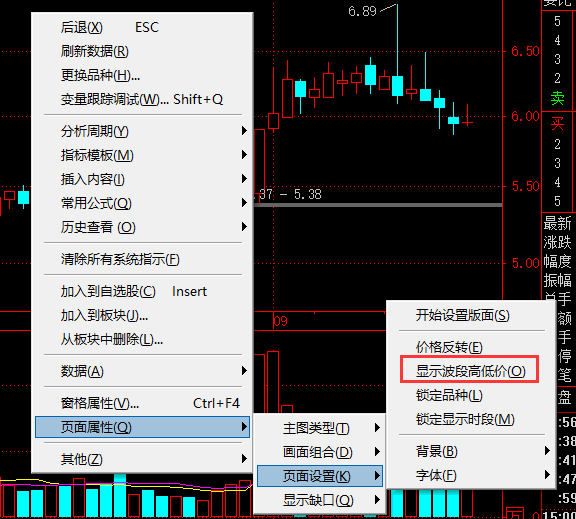Expand the 插入内容(I) submenu

[x=143, y=179]
